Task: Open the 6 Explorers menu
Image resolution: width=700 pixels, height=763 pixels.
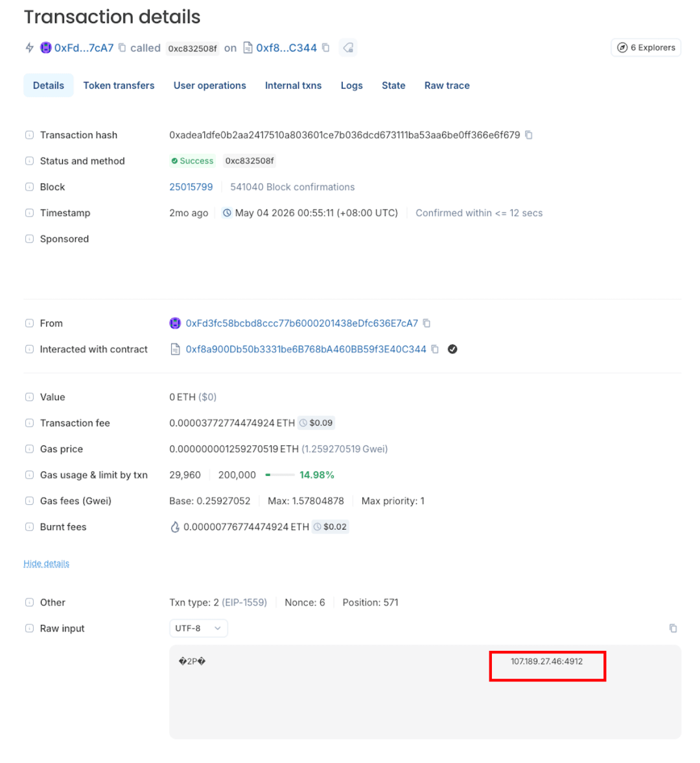Action: point(646,48)
